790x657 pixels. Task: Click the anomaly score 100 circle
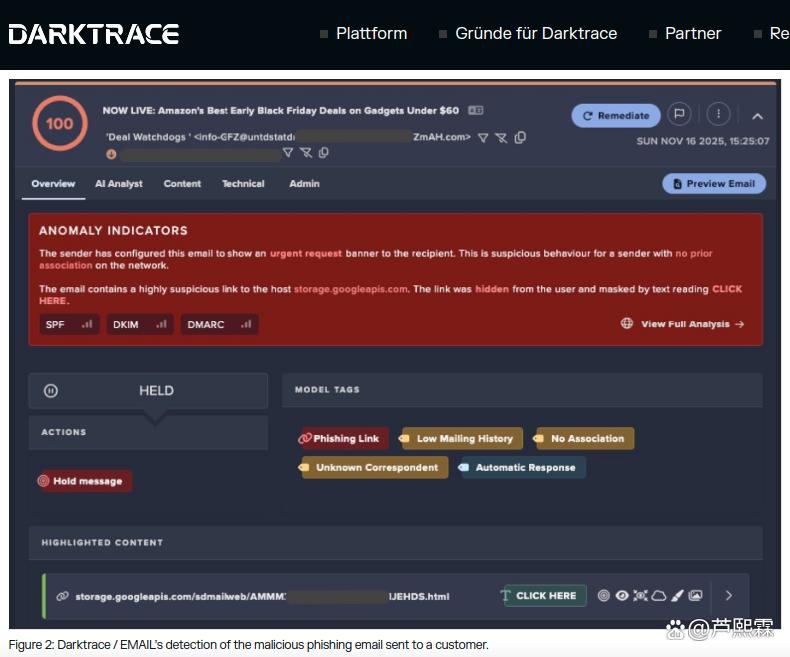60,123
